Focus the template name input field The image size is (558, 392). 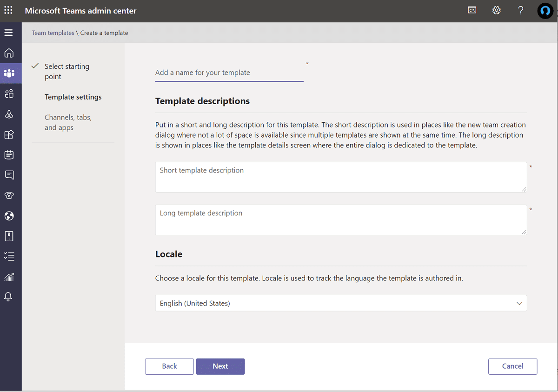click(229, 73)
